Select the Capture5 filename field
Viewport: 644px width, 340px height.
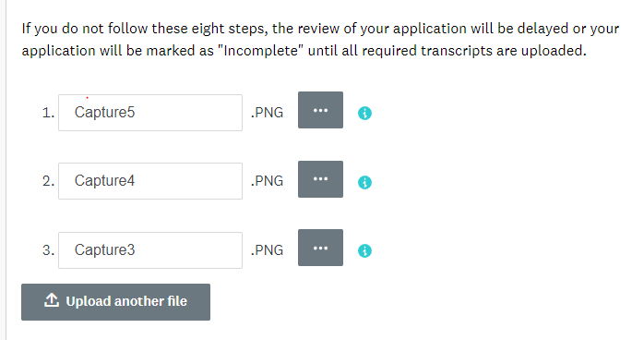[x=150, y=113]
